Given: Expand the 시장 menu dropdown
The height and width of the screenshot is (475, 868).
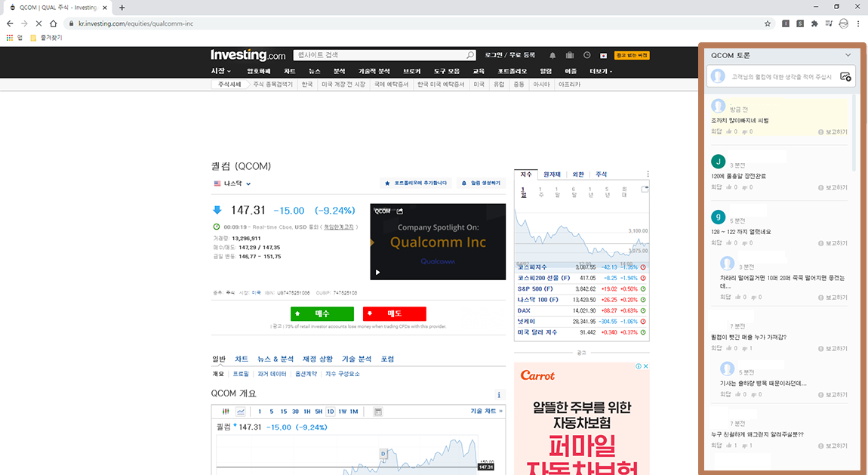Looking at the screenshot, I should coord(221,71).
